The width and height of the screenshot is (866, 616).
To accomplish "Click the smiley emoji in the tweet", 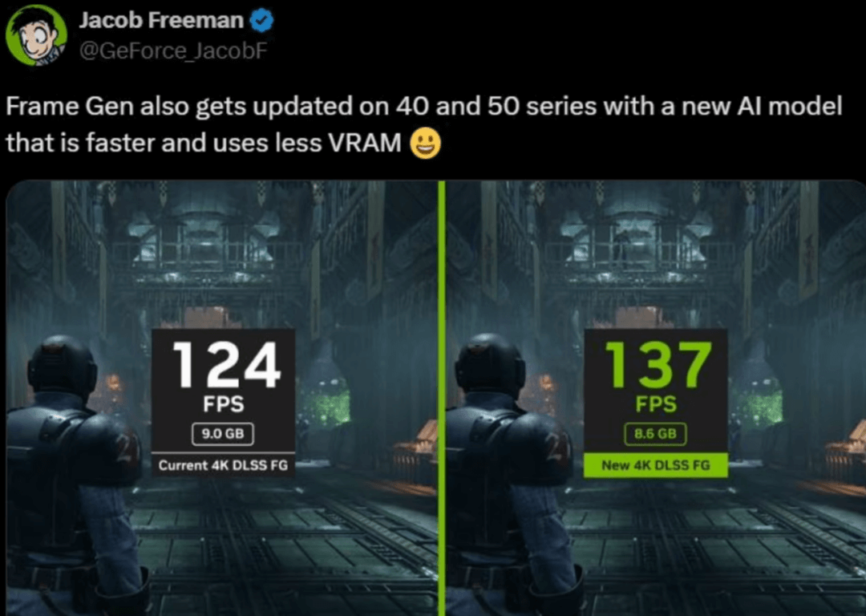I will pyautogui.click(x=425, y=143).
